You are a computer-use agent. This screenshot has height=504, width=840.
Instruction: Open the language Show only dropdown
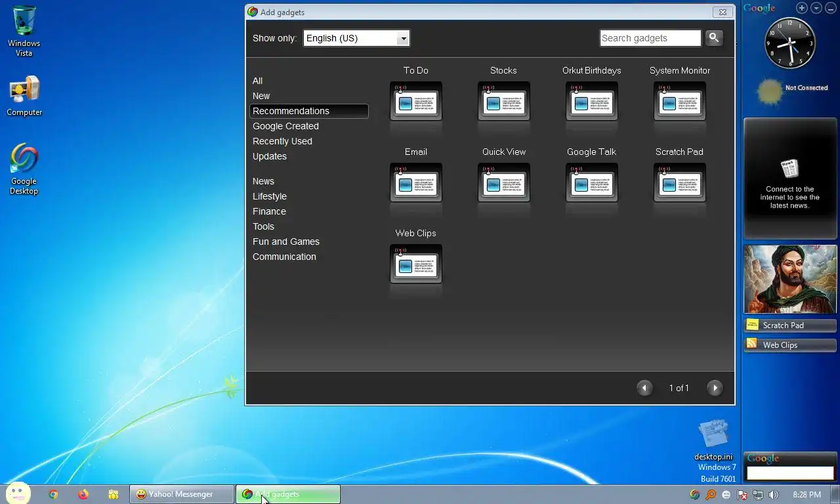(356, 38)
